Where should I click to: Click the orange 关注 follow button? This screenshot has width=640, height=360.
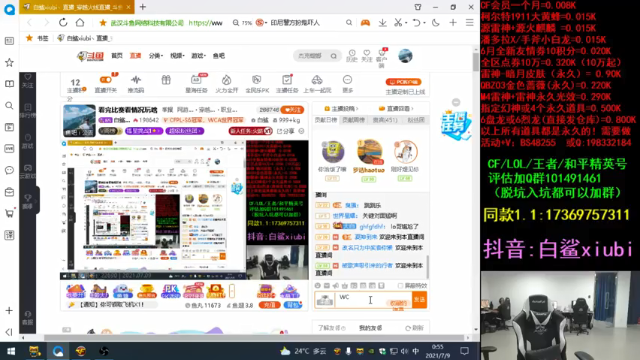pyautogui.click(x=292, y=110)
